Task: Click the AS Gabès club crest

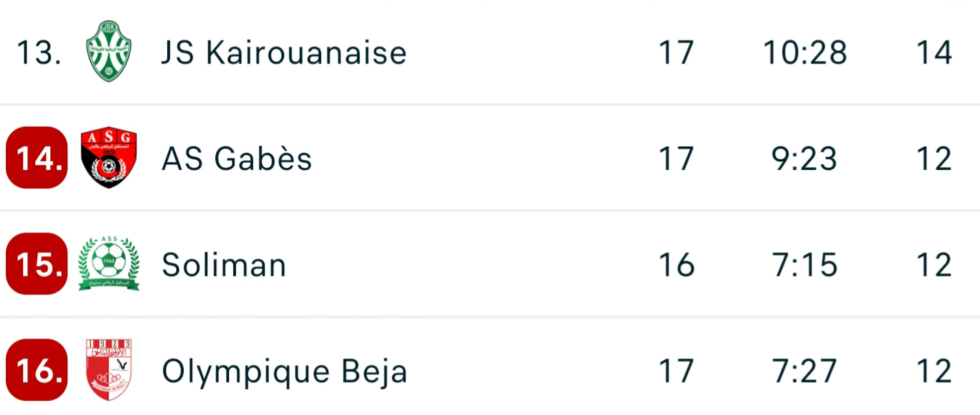Action: 109,157
